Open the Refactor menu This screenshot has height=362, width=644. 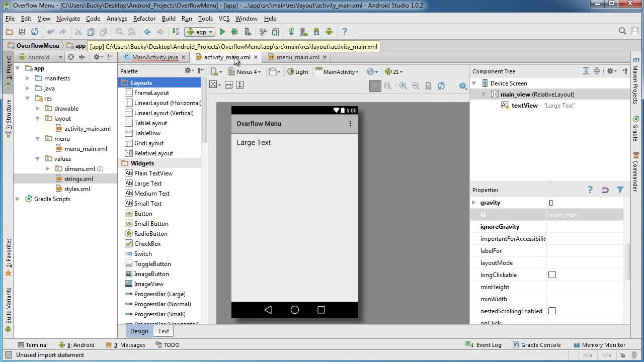click(144, 19)
